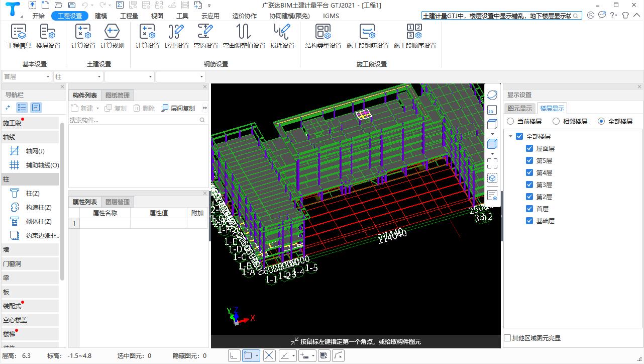Uncheck the 基础层 checkbox
Screen dimensions: 644x364
click(x=529, y=221)
